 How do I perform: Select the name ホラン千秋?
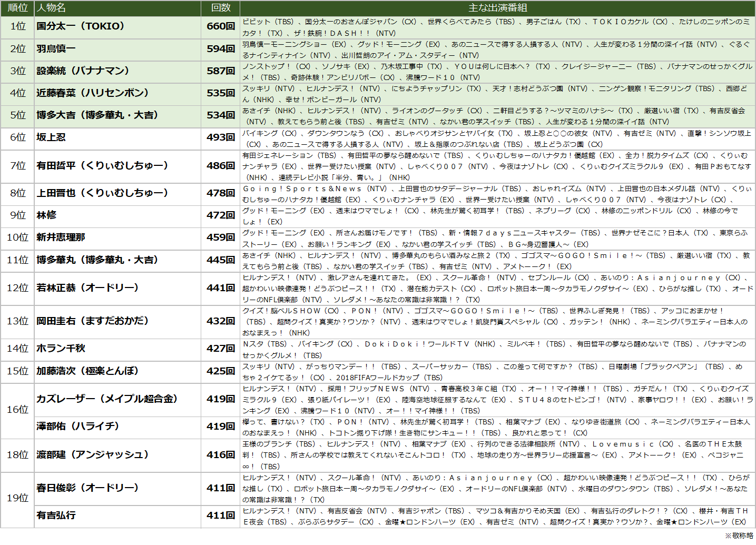[x=61, y=349]
